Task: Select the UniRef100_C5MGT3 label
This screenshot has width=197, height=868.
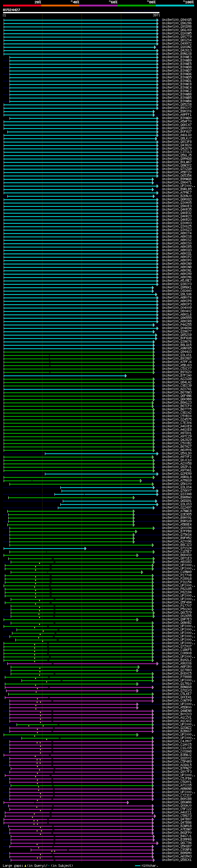Action: tap(177, 816)
